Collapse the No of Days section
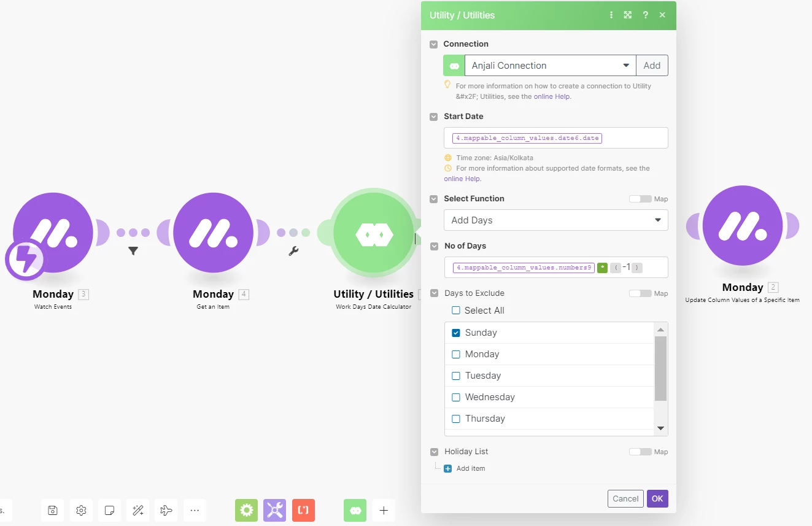 pyautogui.click(x=434, y=246)
